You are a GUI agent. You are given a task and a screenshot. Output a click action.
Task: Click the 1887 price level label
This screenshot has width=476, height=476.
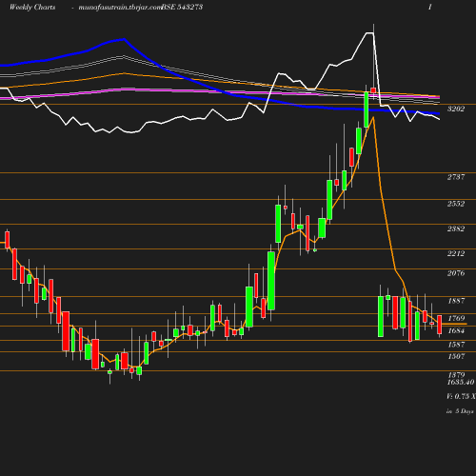456,301
